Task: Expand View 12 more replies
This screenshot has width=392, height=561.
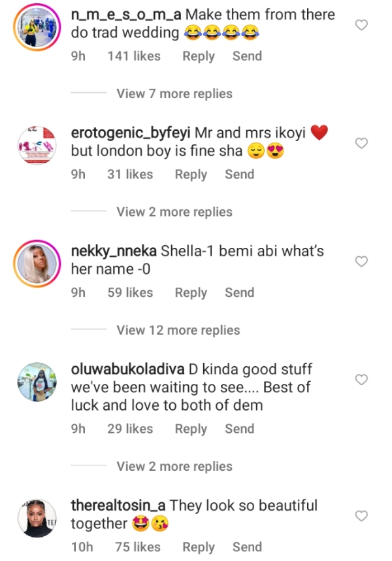Action: [x=178, y=330]
